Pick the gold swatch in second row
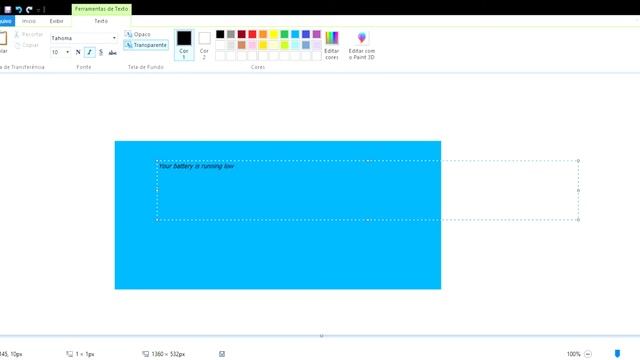The width and height of the screenshot is (640, 360). [x=263, y=45]
